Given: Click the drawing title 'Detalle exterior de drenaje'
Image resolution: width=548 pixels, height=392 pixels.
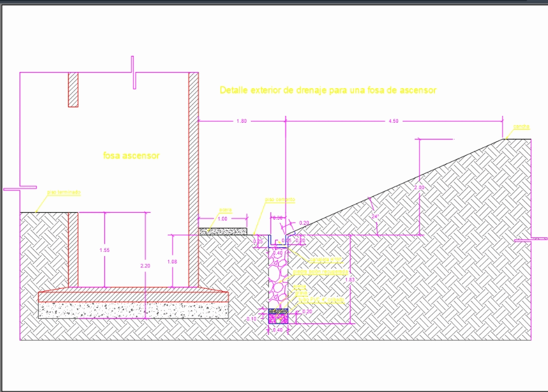Looking at the screenshot, I should (328, 90).
